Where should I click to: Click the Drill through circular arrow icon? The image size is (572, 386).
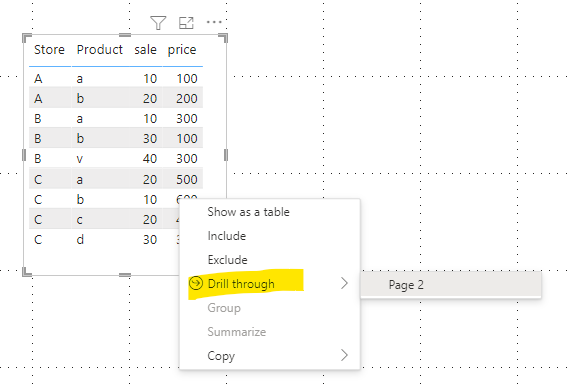click(x=196, y=283)
